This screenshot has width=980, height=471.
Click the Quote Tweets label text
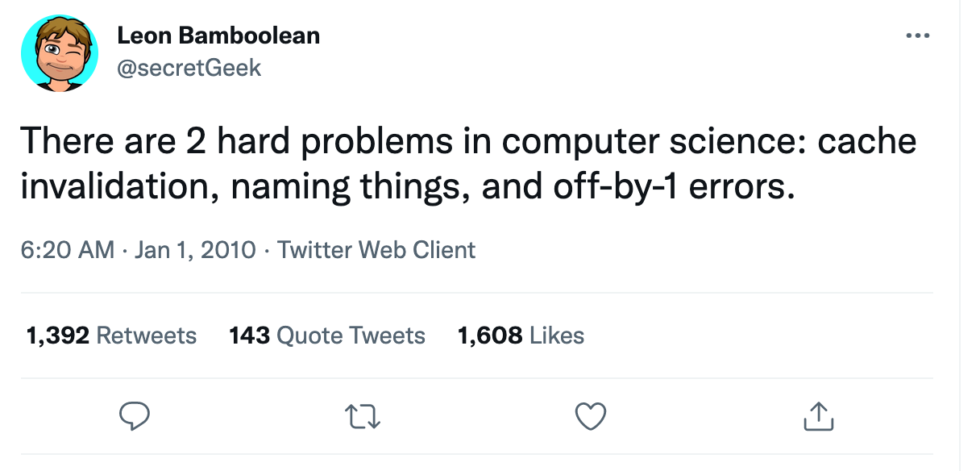pos(351,336)
